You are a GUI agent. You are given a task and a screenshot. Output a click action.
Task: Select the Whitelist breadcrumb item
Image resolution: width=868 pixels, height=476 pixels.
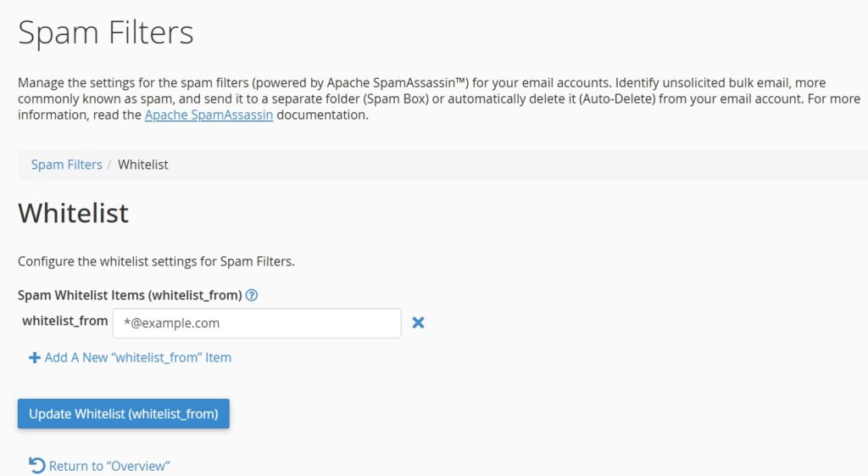[143, 165]
